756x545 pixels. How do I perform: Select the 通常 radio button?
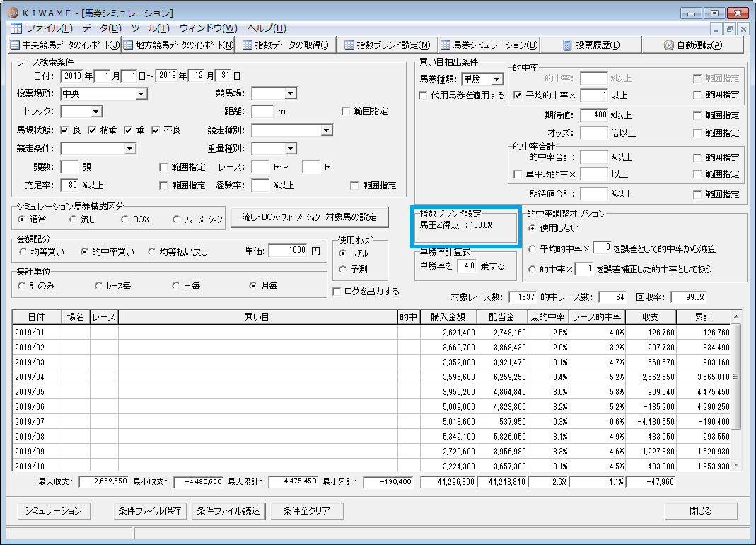21,219
